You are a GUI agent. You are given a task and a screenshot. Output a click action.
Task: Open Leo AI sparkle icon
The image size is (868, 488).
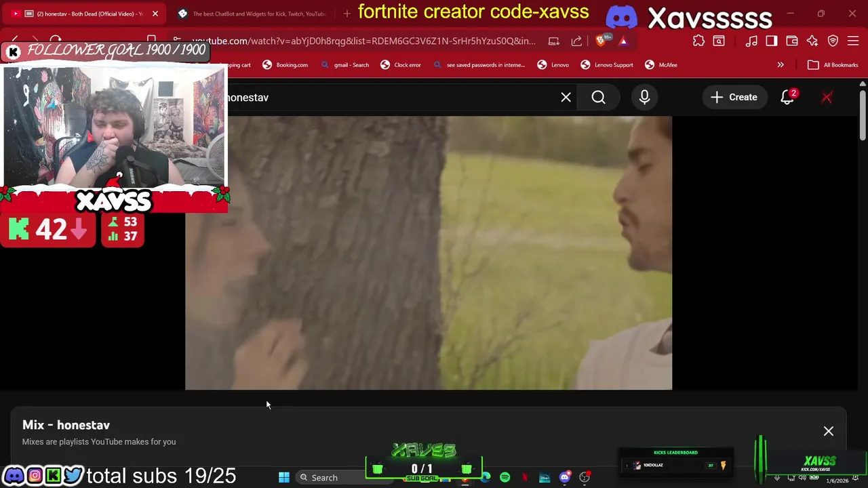point(812,41)
